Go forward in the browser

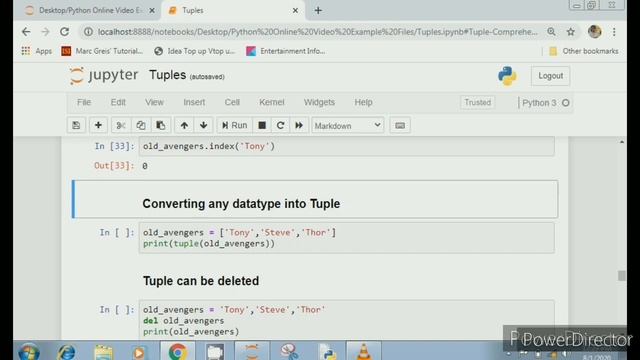point(45,32)
